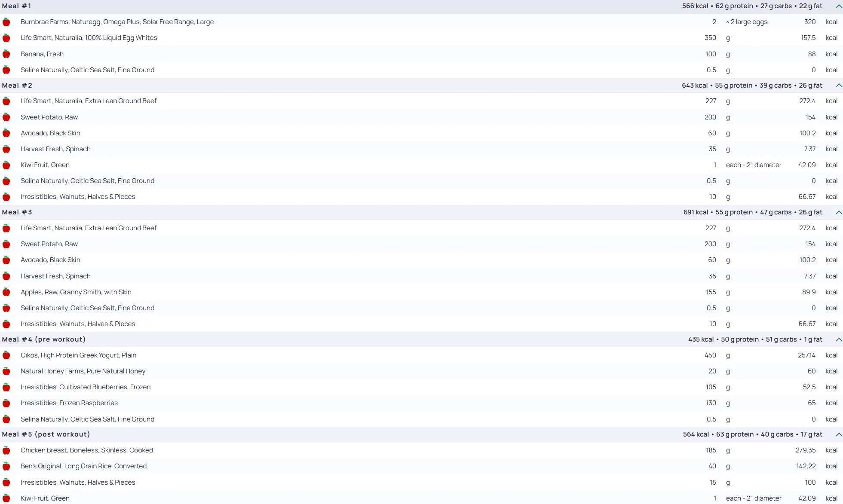
Task: Open Life Smart Liquid Egg Whites entry
Action: click(x=89, y=38)
